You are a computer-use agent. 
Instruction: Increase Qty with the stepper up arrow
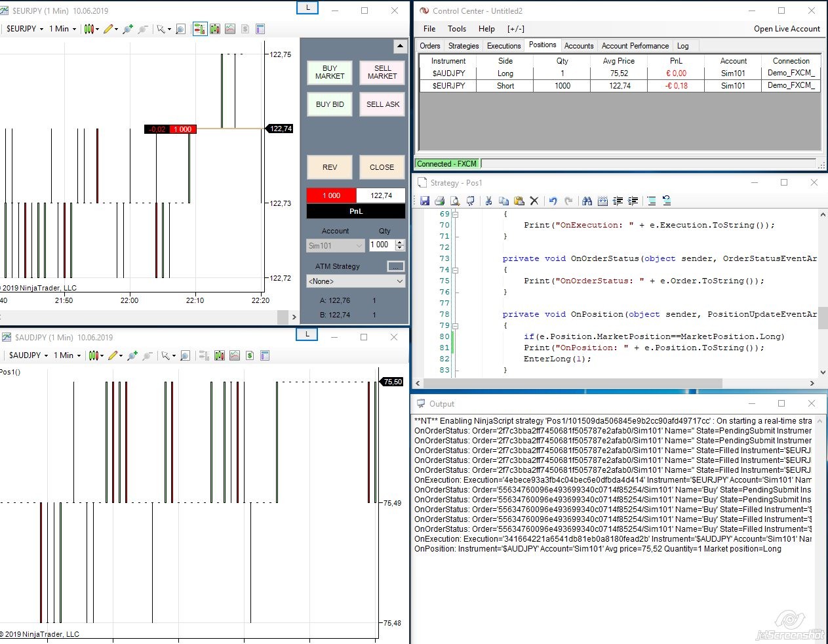400,242
